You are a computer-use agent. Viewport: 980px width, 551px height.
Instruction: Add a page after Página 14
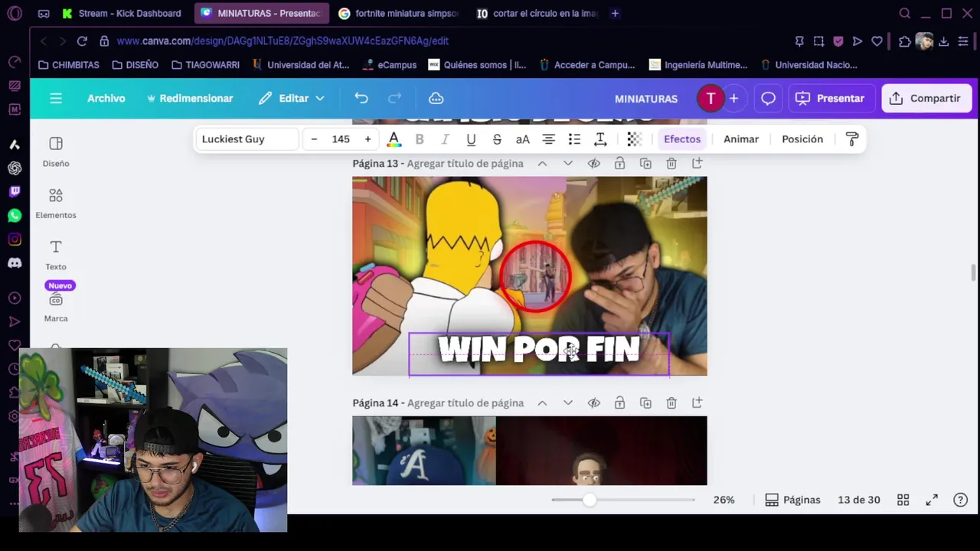coord(697,403)
